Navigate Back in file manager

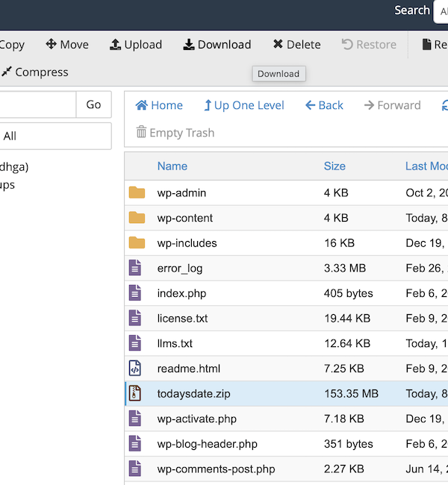click(x=324, y=105)
